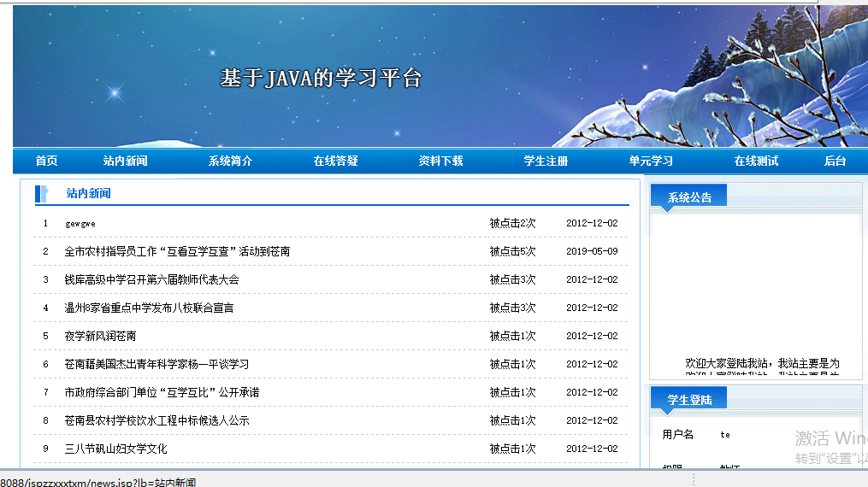
Task: Open 单元学习 navigation item
Action: tap(651, 161)
